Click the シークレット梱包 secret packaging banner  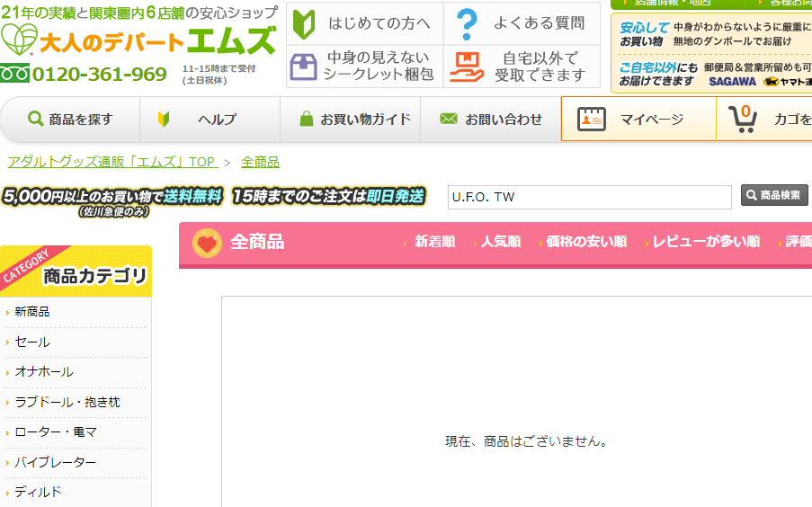364,67
